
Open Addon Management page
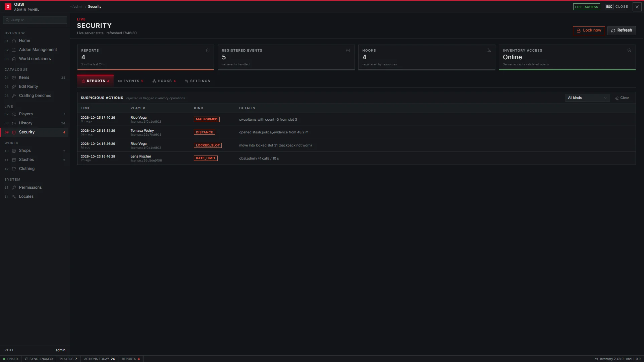click(x=34, y=50)
